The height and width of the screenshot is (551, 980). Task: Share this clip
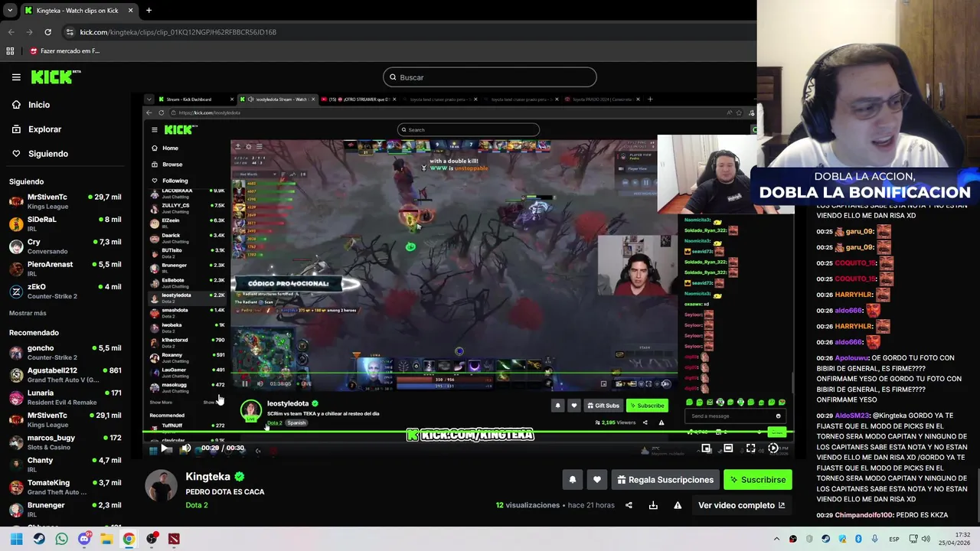point(629,505)
